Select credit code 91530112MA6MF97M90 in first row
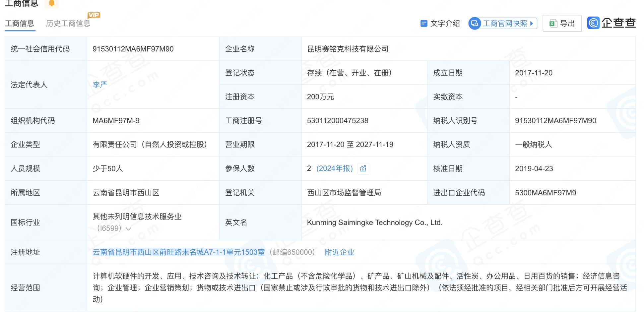 point(133,49)
